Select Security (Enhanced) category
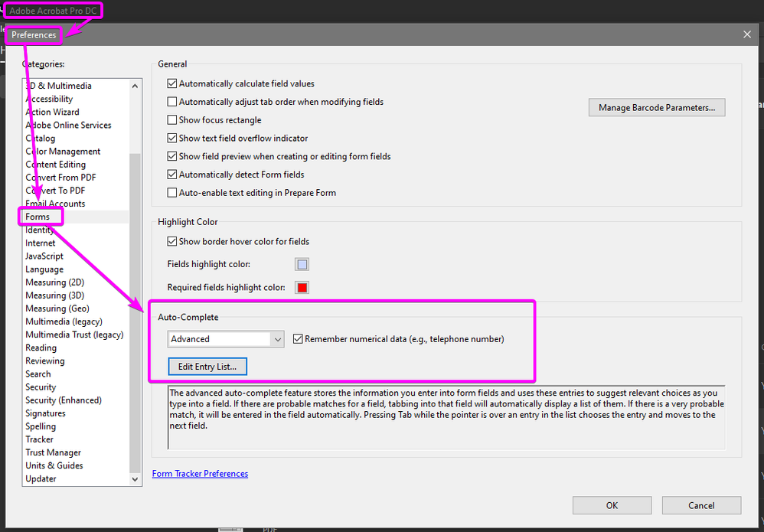Image resolution: width=764 pixels, height=532 pixels. pos(64,400)
